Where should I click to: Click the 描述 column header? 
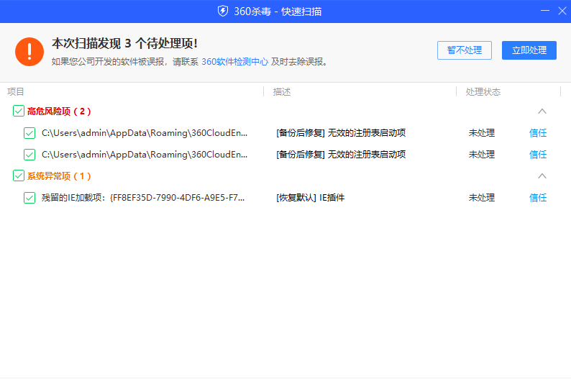click(282, 92)
